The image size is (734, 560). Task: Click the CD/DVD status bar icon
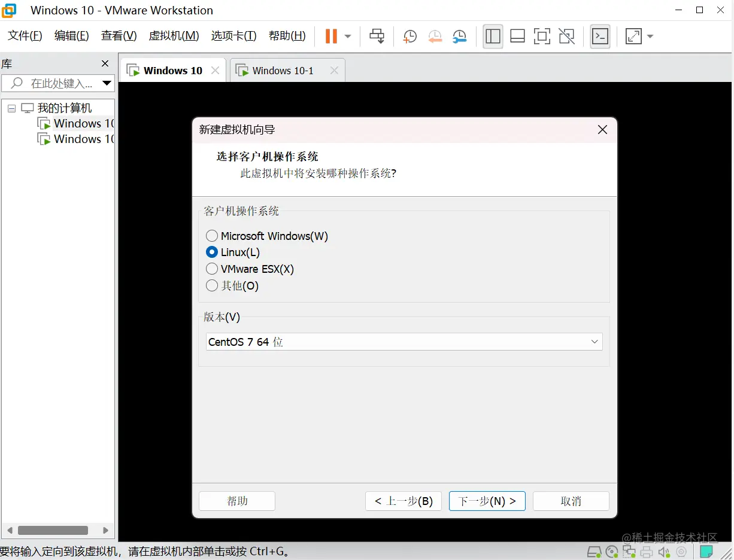(611, 551)
